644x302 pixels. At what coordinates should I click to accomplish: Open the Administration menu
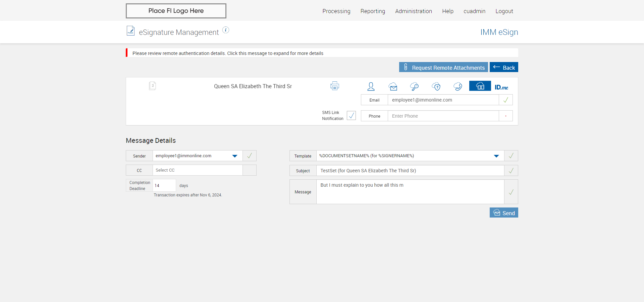[x=413, y=11]
